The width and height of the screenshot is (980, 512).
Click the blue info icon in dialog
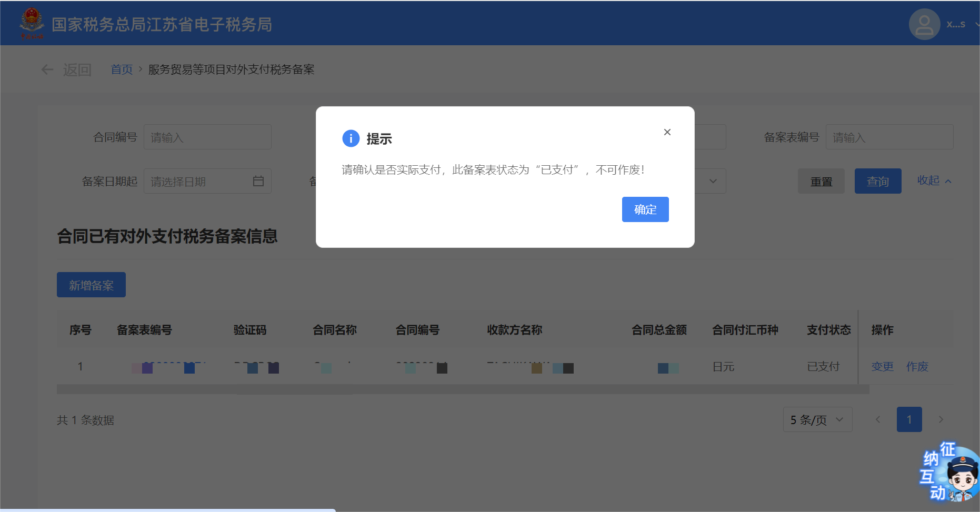tap(351, 138)
